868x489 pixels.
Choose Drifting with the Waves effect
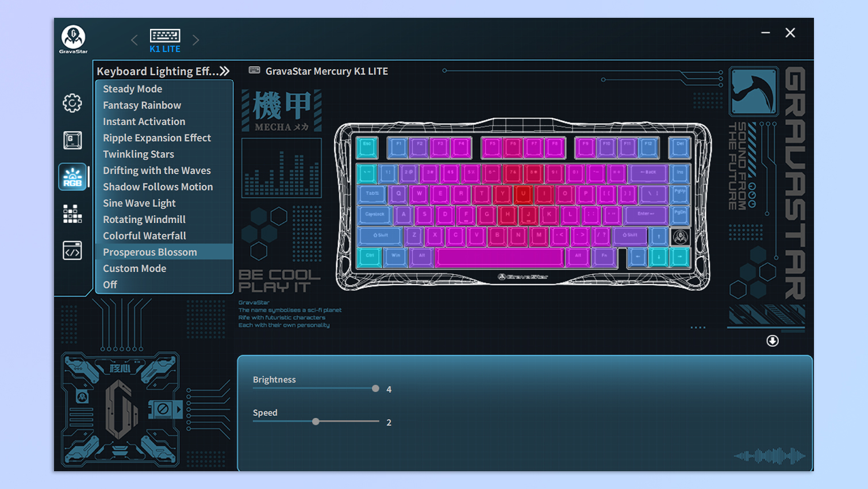[x=164, y=170]
